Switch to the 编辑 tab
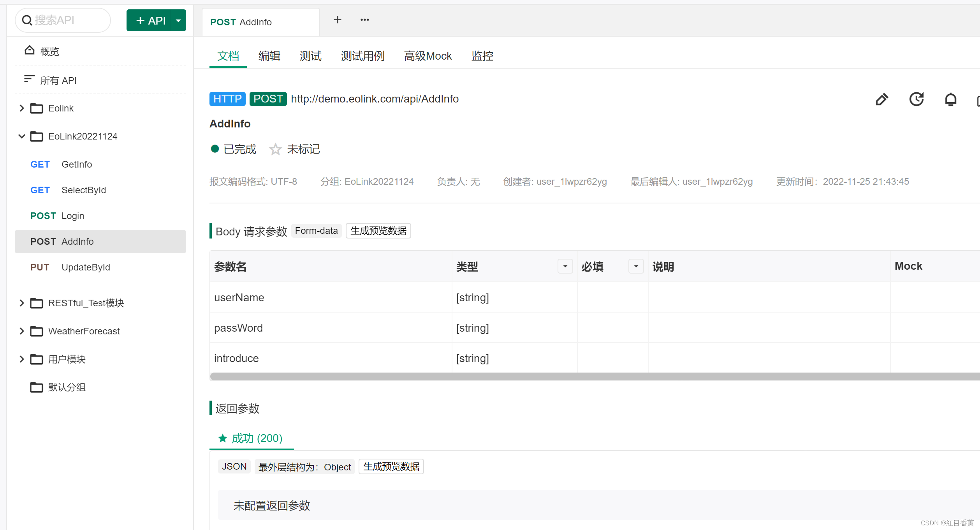 point(269,56)
